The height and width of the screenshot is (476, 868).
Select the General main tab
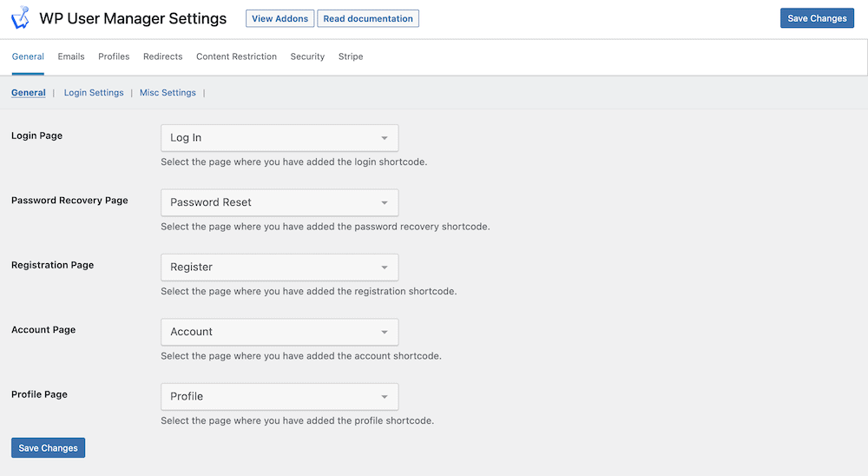coord(28,56)
